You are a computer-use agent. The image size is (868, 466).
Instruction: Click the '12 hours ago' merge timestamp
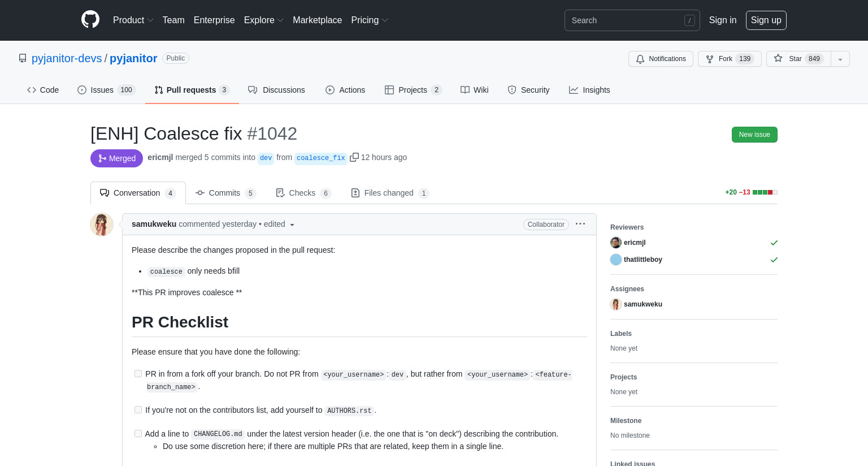click(x=384, y=157)
